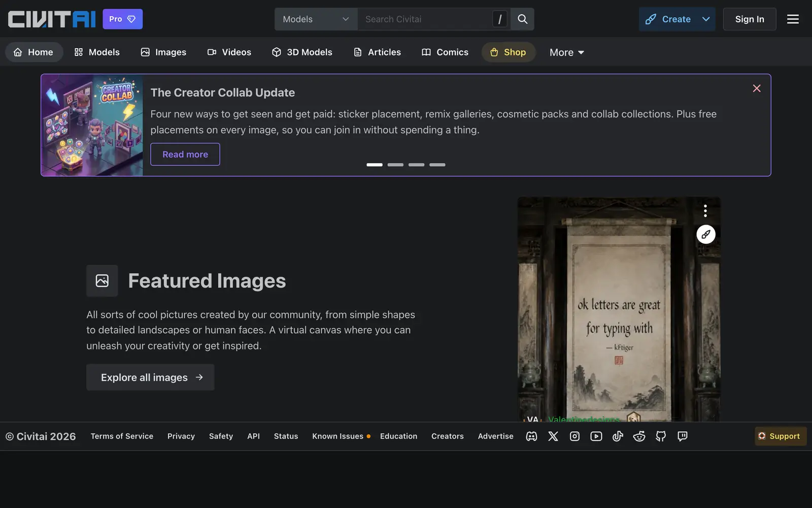This screenshot has width=812, height=508.
Task: Open the X (Twitter) icon in the footer
Action: point(553,436)
